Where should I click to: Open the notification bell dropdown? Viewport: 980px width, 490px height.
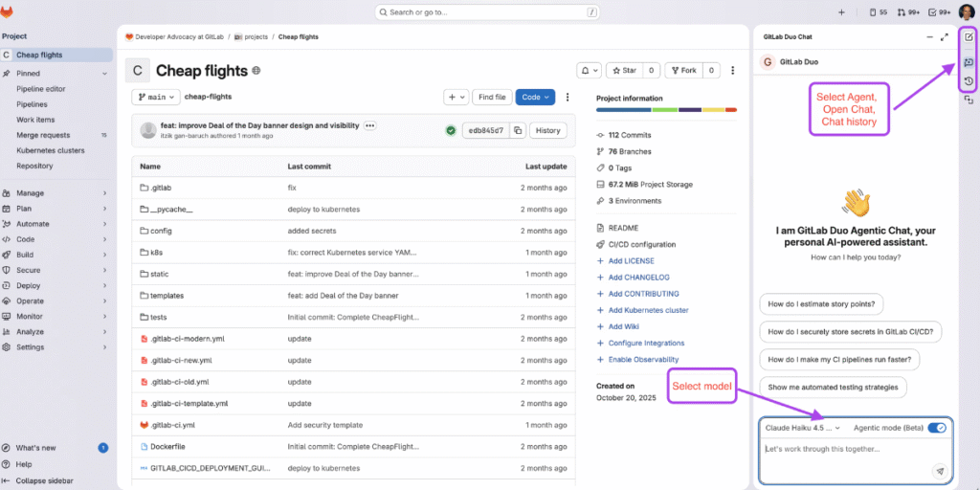tap(590, 71)
